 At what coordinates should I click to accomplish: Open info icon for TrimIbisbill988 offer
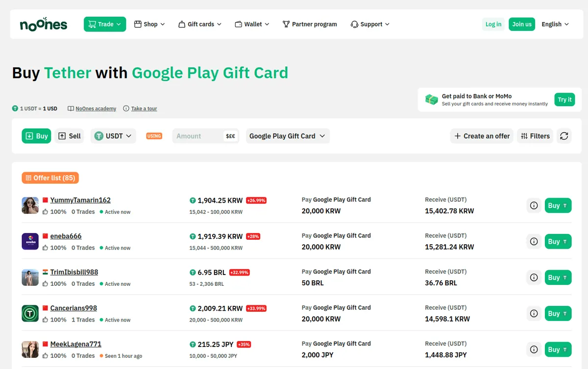point(534,277)
